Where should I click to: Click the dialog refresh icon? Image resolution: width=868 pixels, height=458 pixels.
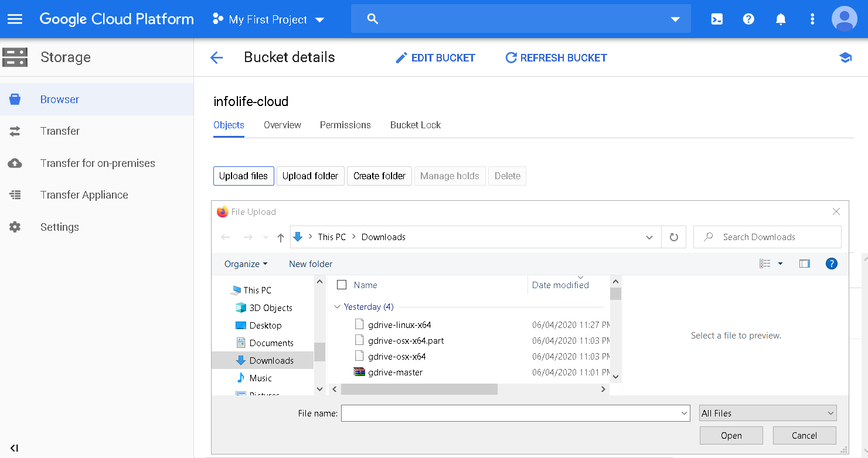(674, 237)
